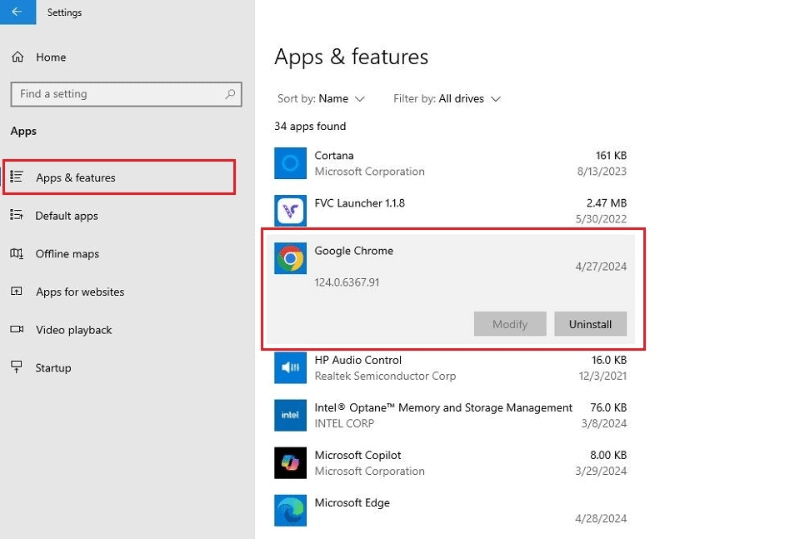800x539 pixels.
Task: Select the Intel Optane Memory icon
Action: (290, 415)
